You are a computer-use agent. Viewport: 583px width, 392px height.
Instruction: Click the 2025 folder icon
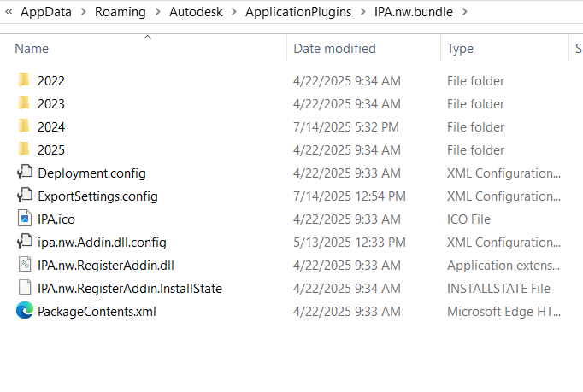(x=24, y=149)
